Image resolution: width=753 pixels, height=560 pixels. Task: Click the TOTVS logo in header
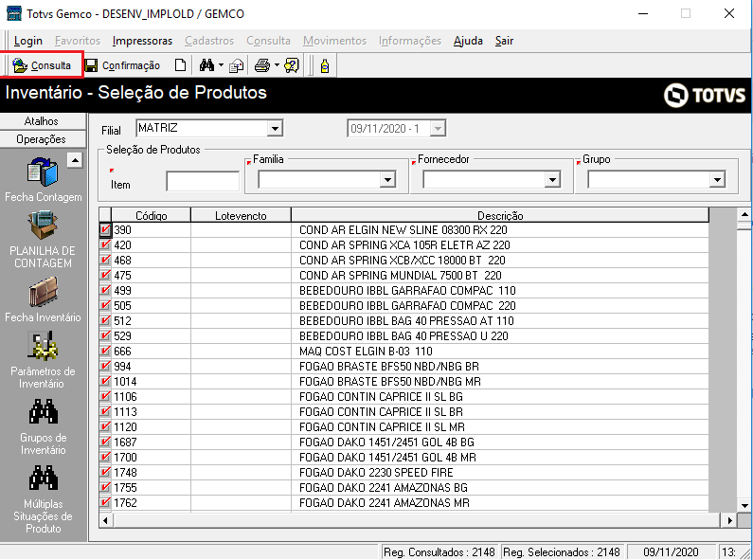705,95
